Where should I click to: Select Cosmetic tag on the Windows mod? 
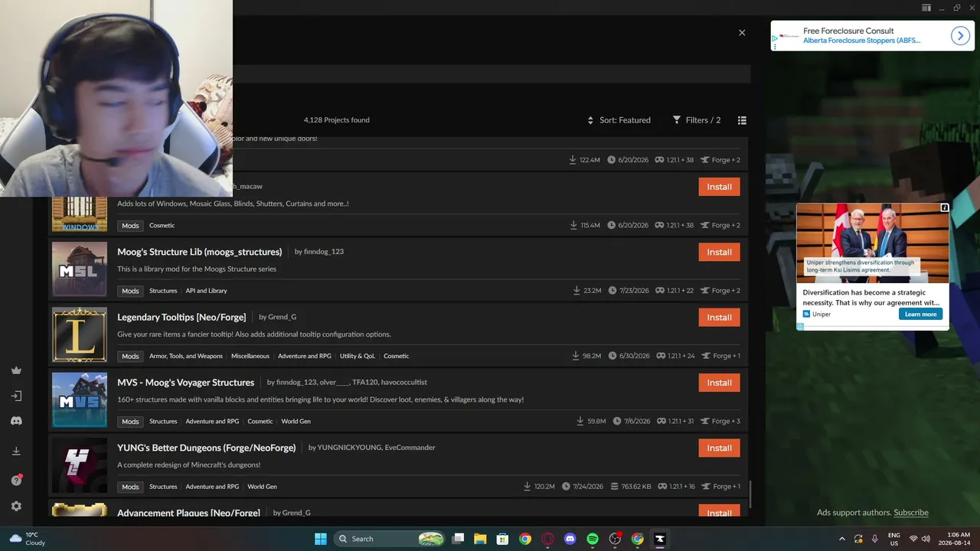162,226
